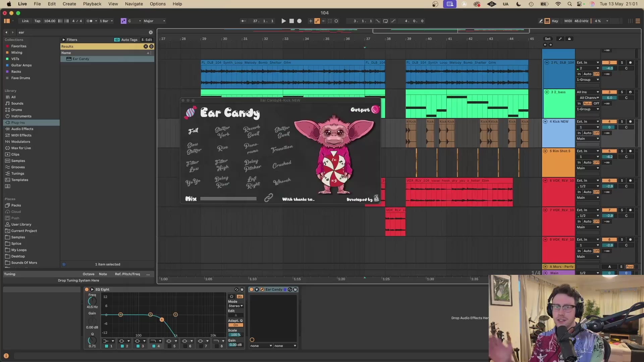This screenshot has width=644, height=362.
Task: Disable EQ Eight filter band 4
Action: click(154, 346)
